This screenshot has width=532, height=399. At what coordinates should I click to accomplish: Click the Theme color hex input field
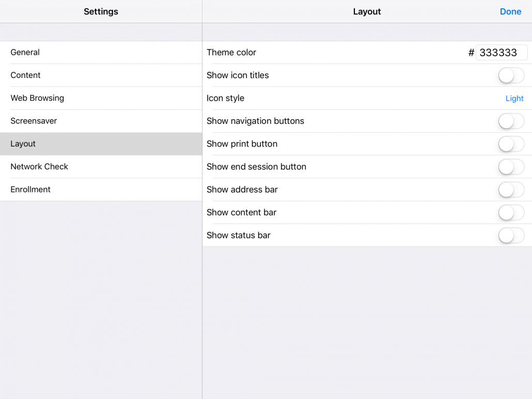502,53
